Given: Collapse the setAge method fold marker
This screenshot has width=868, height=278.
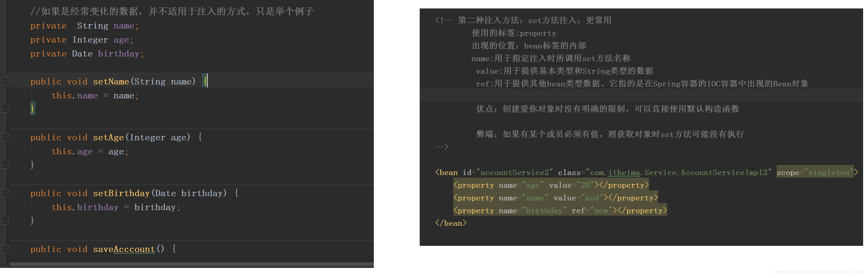Looking at the screenshot, I should tap(5, 137).
